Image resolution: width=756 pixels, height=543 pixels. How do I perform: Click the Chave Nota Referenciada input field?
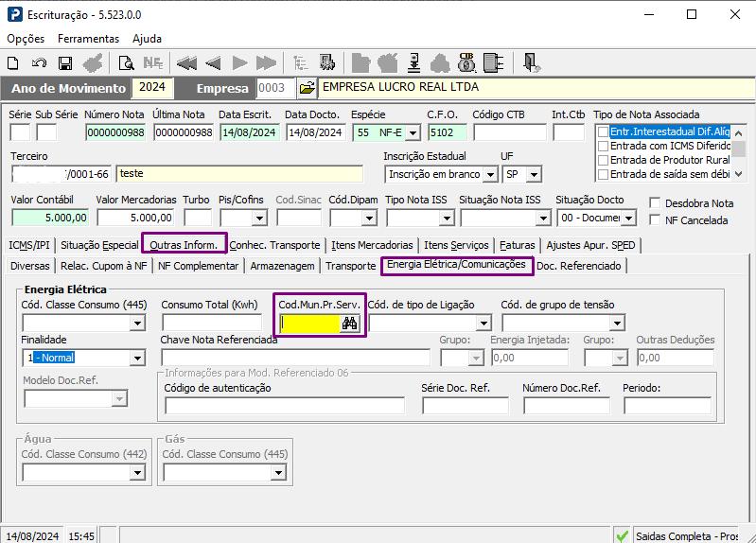295,358
